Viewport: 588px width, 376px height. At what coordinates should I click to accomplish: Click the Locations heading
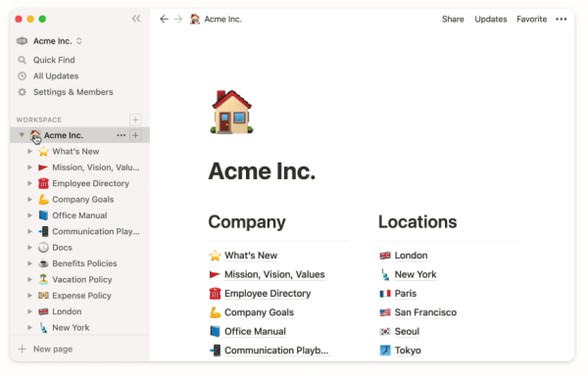(417, 222)
